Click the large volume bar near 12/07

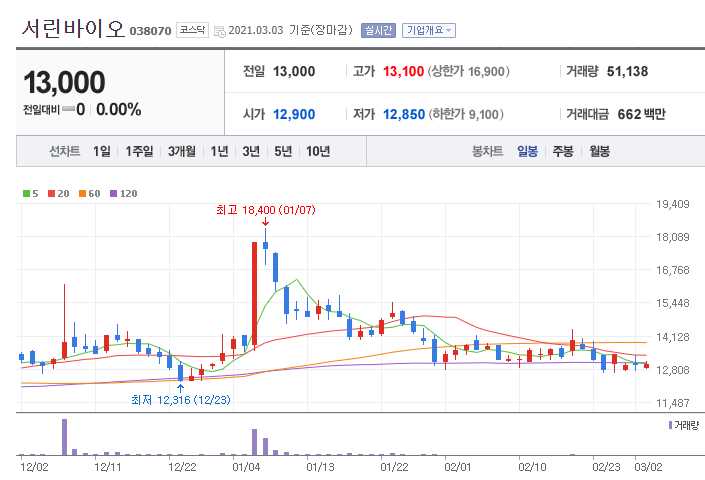click(x=64, y=437)
